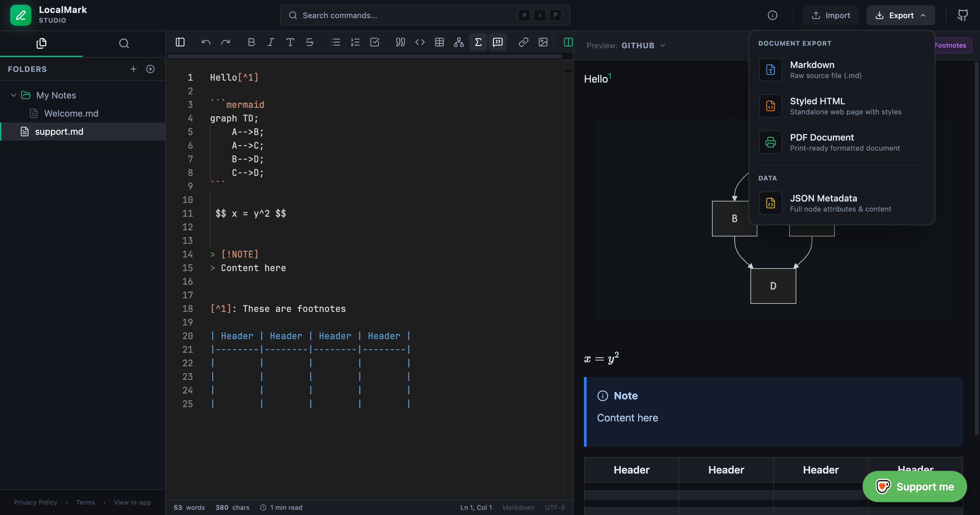
Task: Apply strikethrough from the toolbar
Action: pyautogui.click(x=310, y=42)
